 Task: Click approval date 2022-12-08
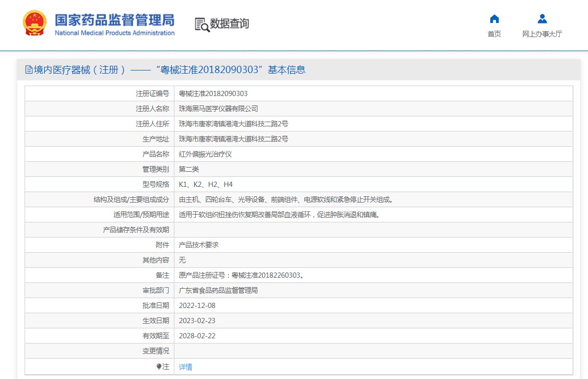click(197, 305)
